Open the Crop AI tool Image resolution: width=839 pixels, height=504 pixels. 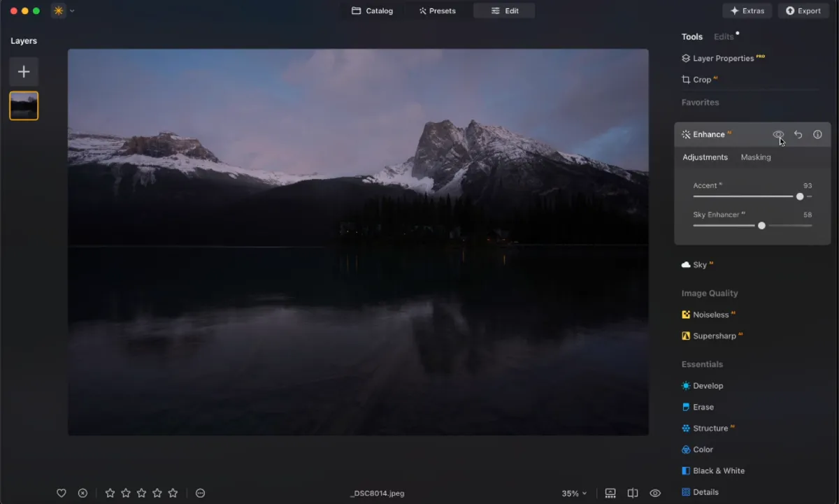[x=701, y=79]
